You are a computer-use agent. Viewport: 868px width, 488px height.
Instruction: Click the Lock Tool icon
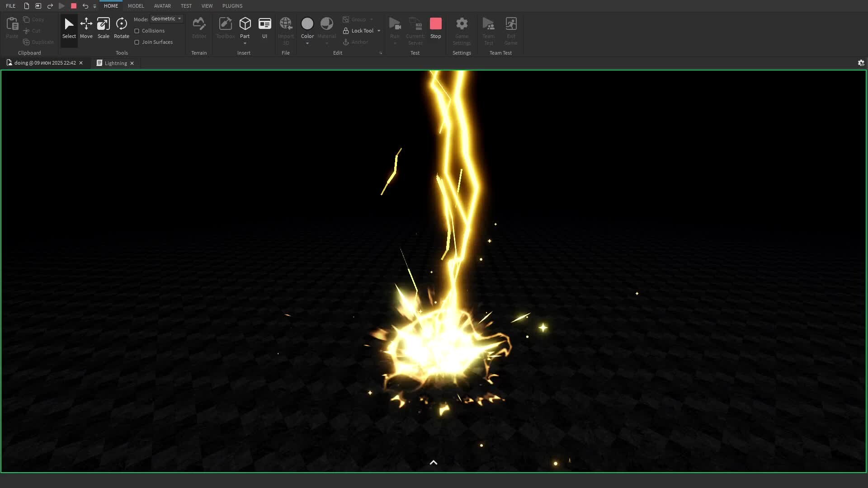coord(346,31)
